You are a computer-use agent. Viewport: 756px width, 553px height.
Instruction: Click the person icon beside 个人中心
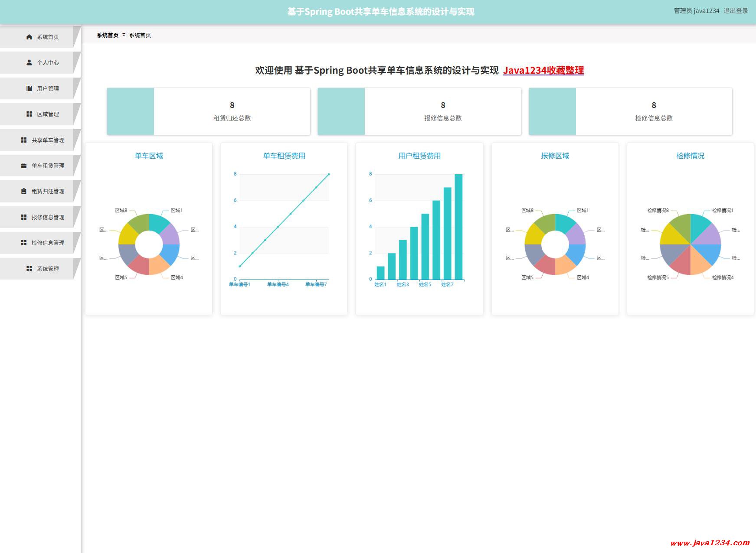click(29, 62)
